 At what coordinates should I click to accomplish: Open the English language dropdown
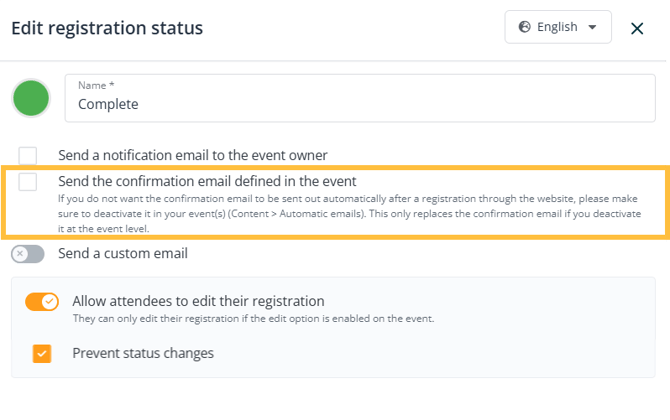558,28
